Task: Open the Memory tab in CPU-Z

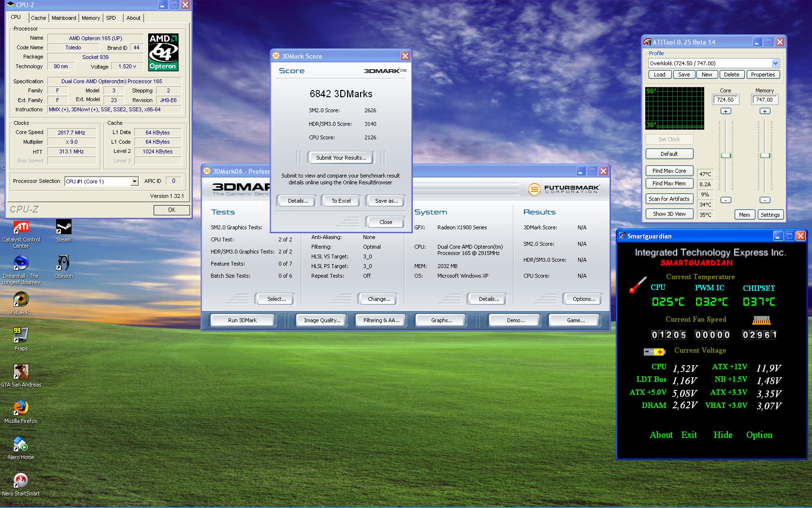Action: [91, 18]
